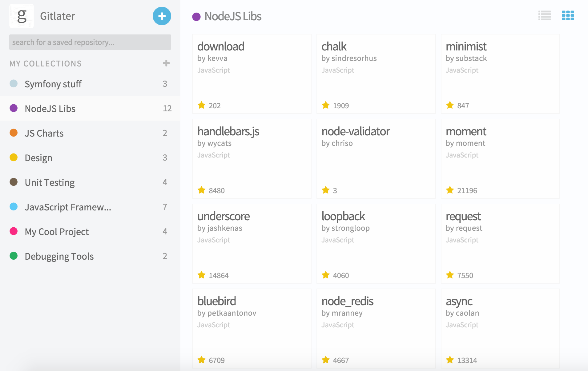Switch to list view layout

click(545, 15)
